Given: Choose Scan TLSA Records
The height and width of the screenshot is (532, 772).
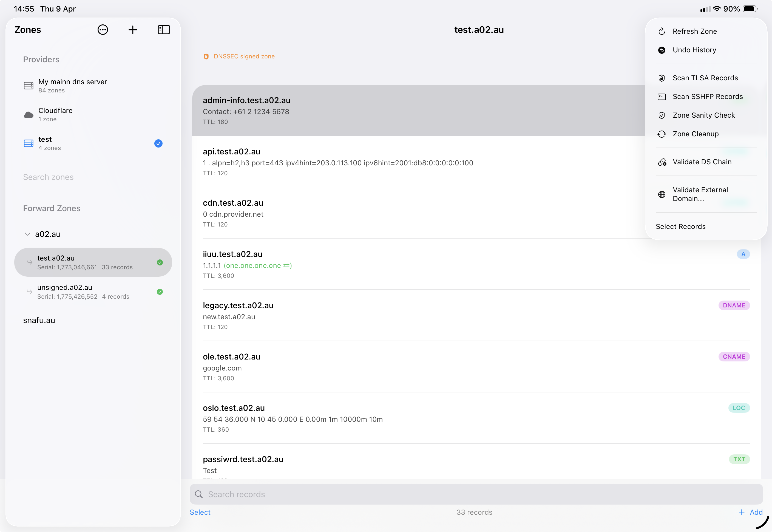Looking at the screenshot, I should (706, 78).
